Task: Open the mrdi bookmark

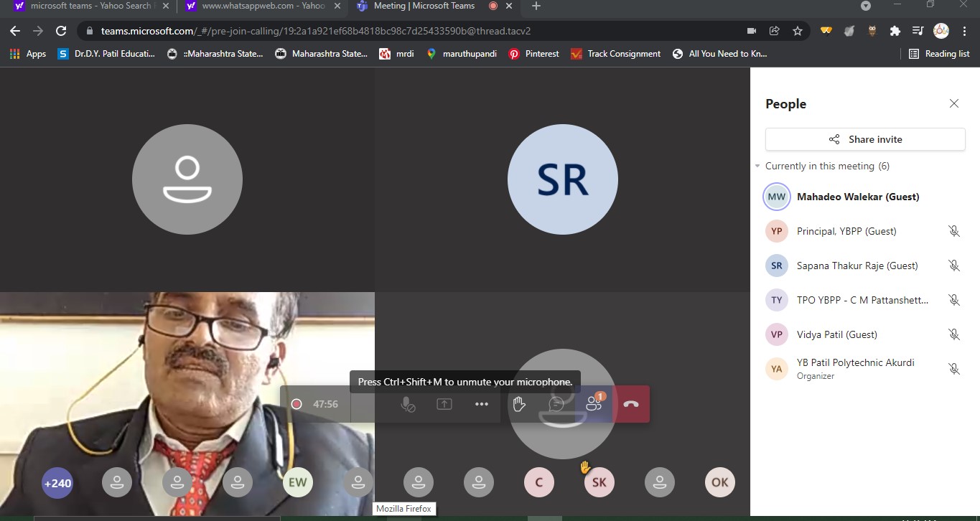Action: 396,54
